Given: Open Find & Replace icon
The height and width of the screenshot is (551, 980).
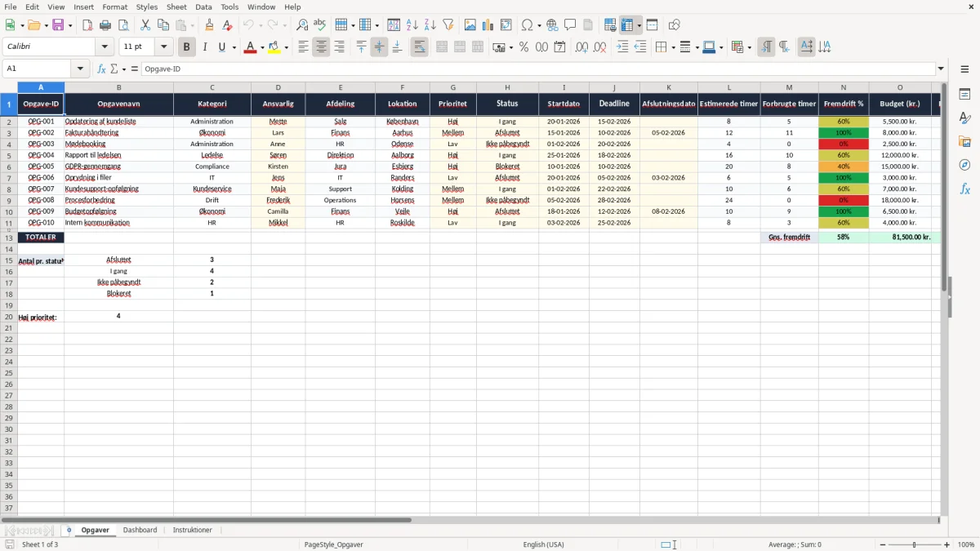Looking at the screenshot, I should point(302,25).
